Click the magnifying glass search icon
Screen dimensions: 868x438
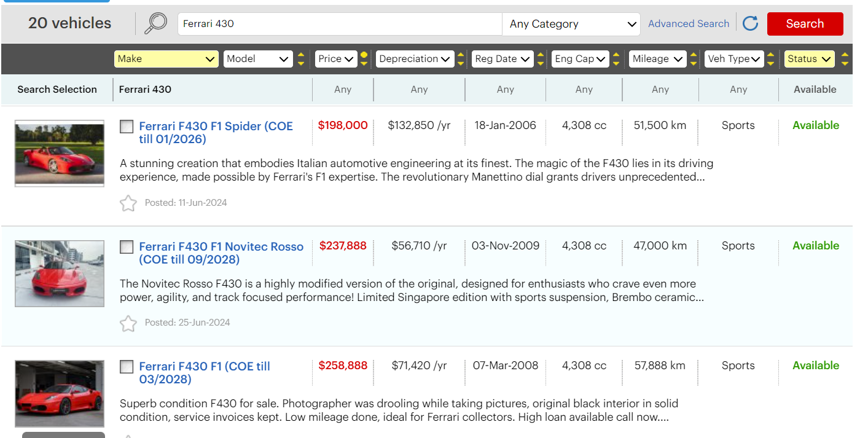[x=155, y=23]
